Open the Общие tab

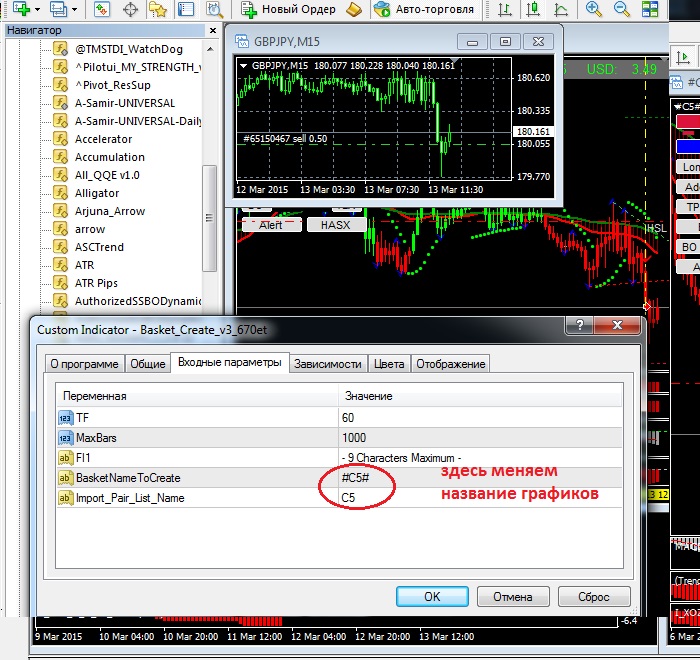[148, 364]
